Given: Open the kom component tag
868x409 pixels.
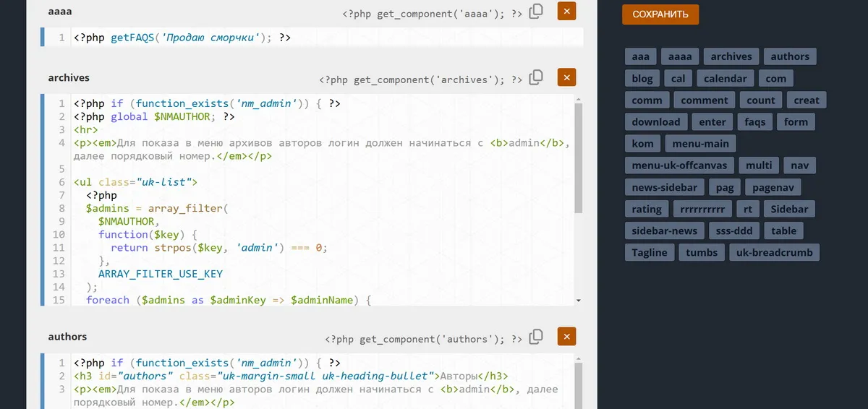Looking at the screenshot, I should [642, 144].
